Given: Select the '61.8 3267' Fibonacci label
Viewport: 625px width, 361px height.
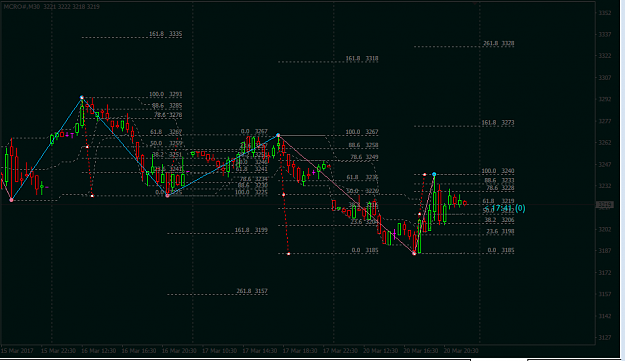Looking at the screenshot, I should pos(166,132).
